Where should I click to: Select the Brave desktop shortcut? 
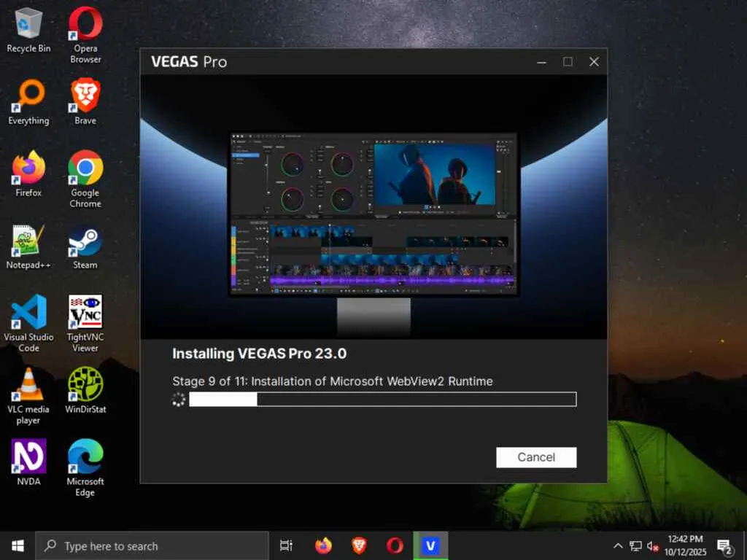coord(85,102)
